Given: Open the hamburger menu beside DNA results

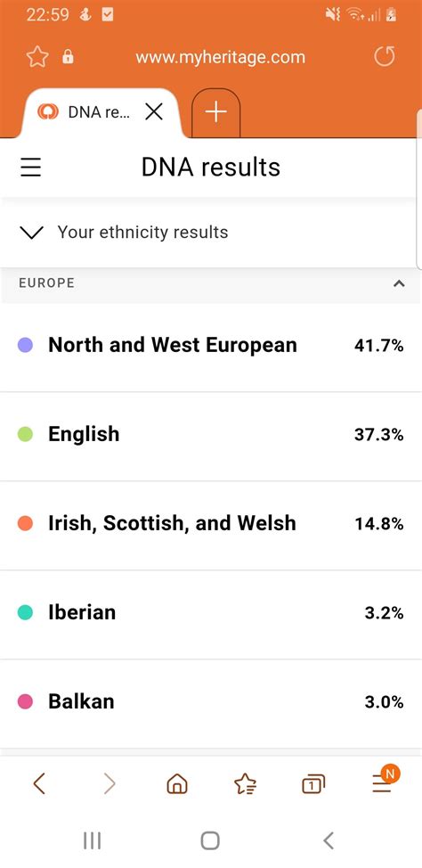Looking at the screenshot, I should (x=31, y=168).
